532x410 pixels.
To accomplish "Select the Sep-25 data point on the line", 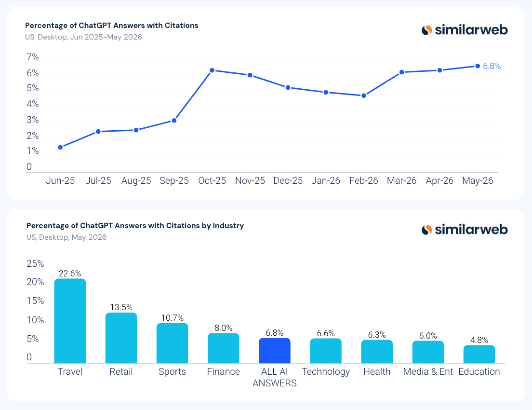I will coord(174,121).
